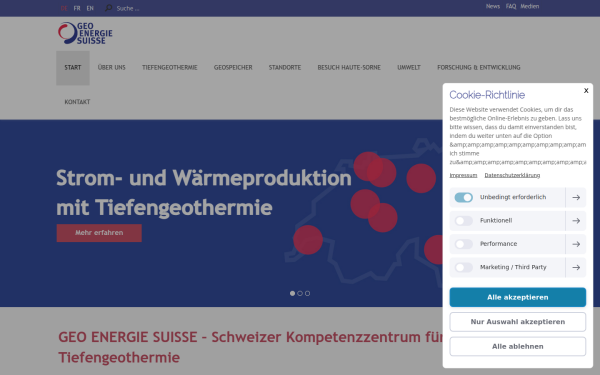Open the ÜBER UNS menu item
The height and width of the screenshot is (375, 600).
[111, 68]
